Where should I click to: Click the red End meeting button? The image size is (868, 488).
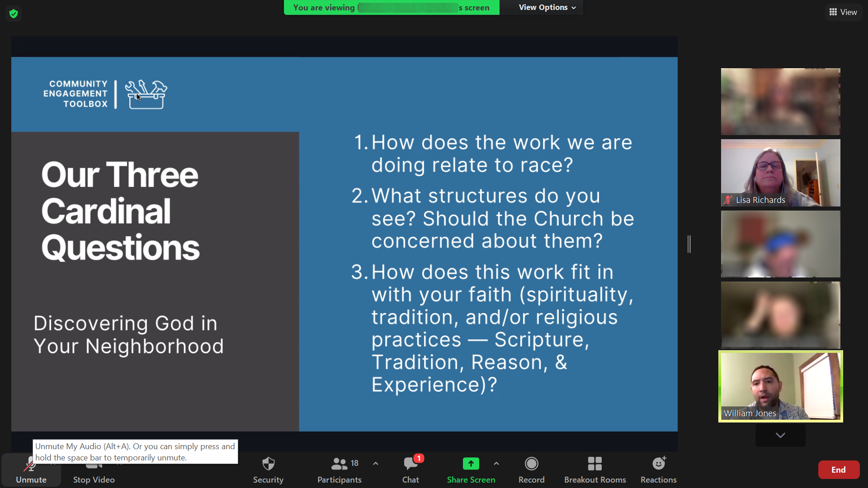(x=838, y=469)
